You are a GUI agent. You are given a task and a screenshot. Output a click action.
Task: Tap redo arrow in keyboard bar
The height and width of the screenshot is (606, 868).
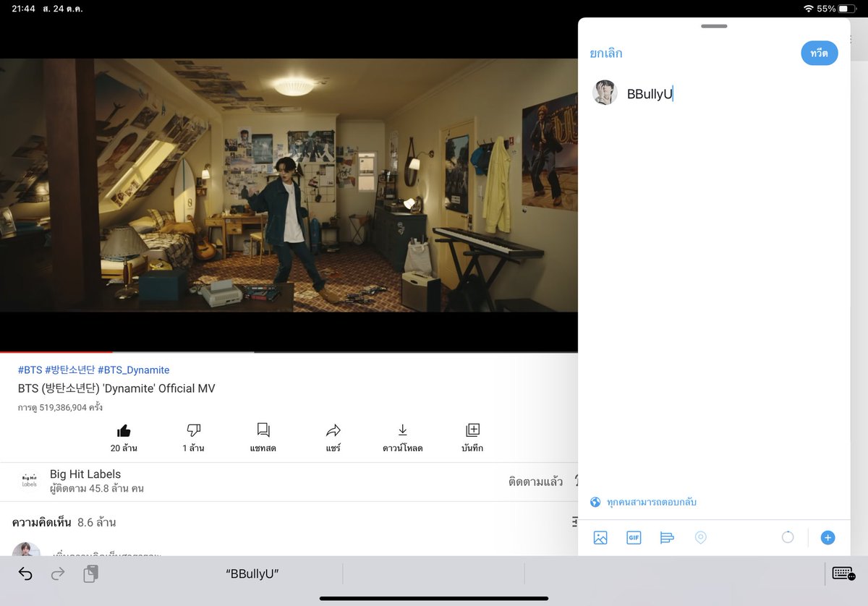(58, 573)
